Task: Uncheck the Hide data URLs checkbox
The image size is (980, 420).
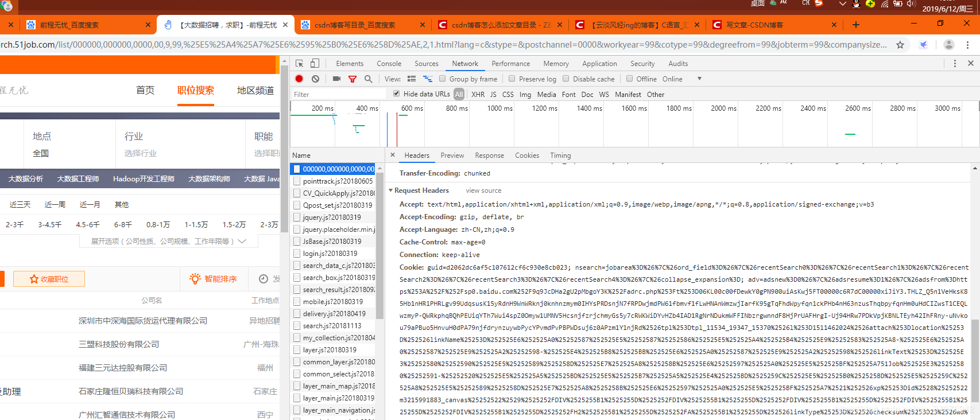Action: pos(396,94)
